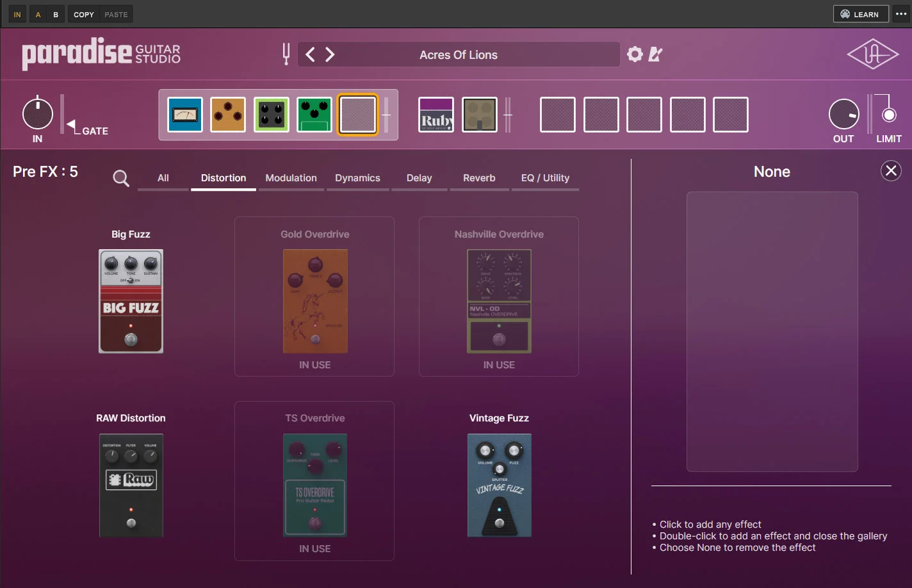Go to next preset arrow
912x588 pixels.
pyautogui.click(x=330, y=54)
